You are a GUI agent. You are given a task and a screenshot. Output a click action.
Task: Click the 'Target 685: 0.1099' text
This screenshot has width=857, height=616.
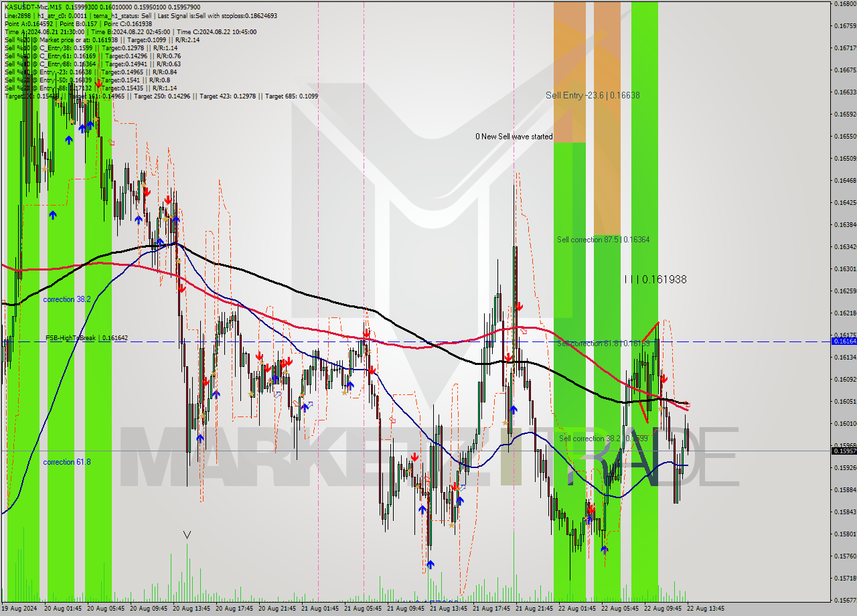tap(291, 96)
